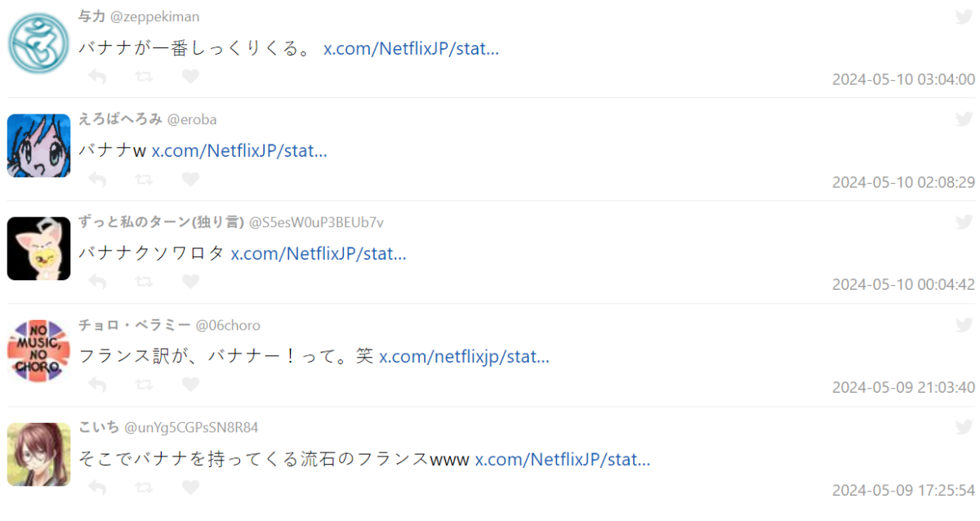Image resolution: width=980 pixels, height=521 pixels.
Task: Reply to the tweet by @unYg5CGPsSN8R84
Action: pyautogui.click(x=97, y=488)
